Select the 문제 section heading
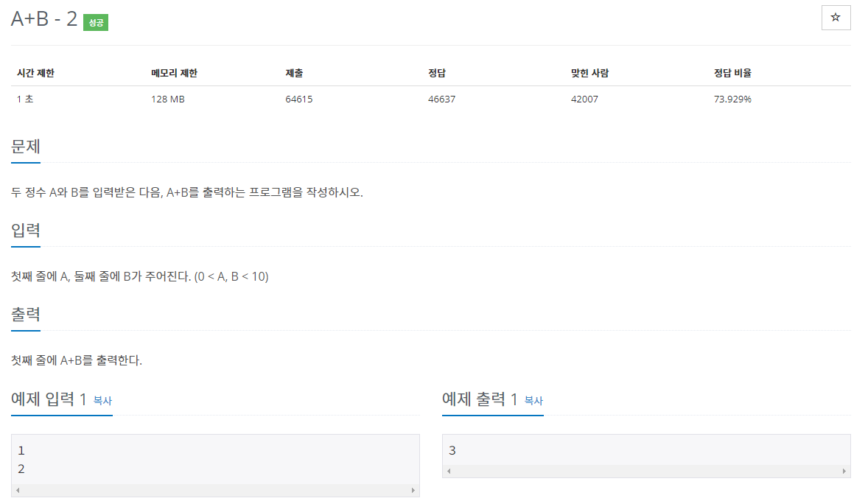 [x=25, y=146]
